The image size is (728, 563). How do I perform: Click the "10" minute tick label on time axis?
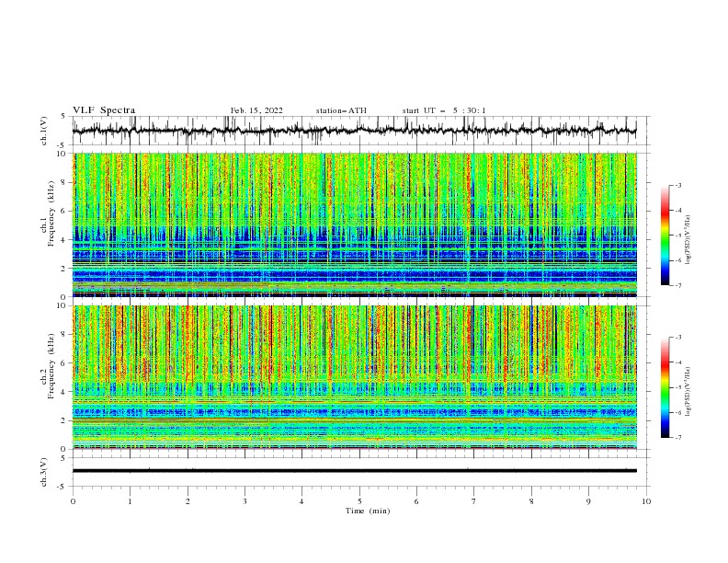click(x=646, y=501)
